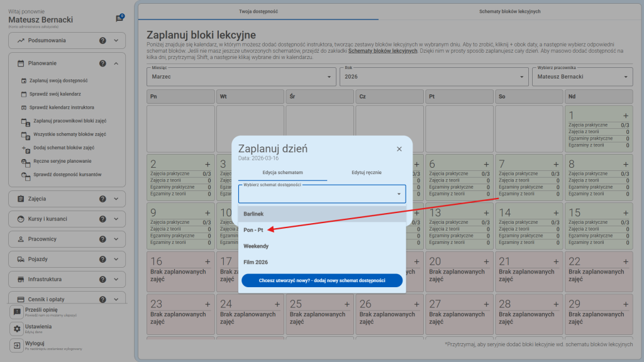
Task: Click help icon next to Zajęcia
Action: 103,199
